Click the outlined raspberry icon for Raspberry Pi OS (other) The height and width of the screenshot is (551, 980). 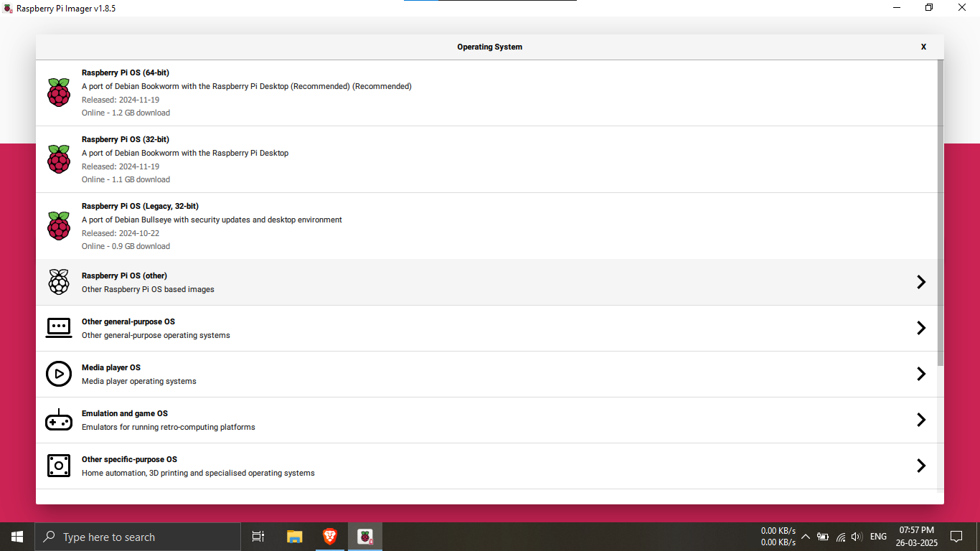pos(59,282)
